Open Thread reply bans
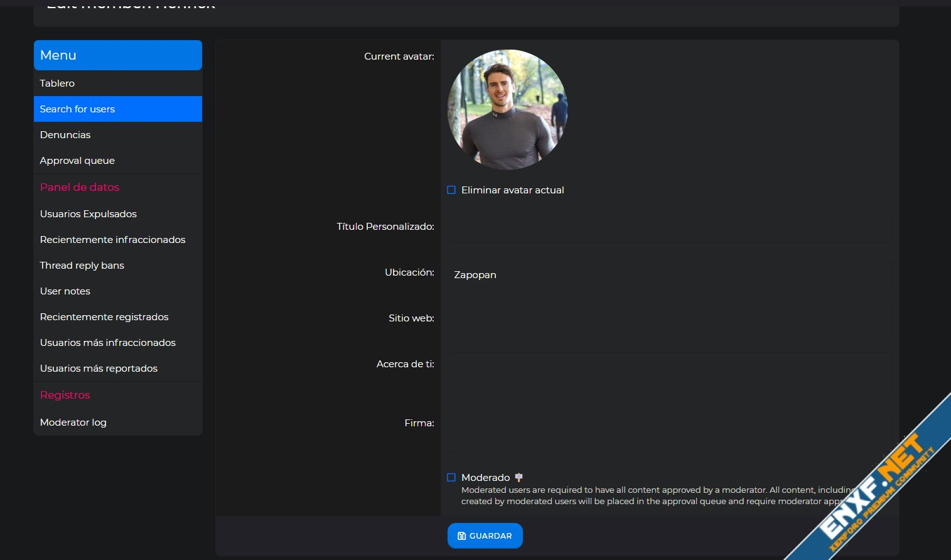 click(118, 265)
